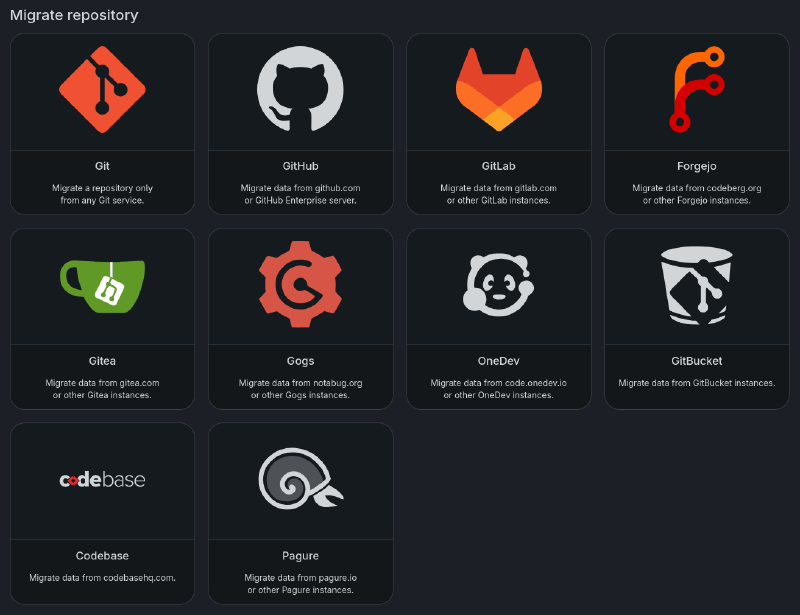Viewport: 800px width, 615px height.
Task: Click the Pagure title label
Action: pos(300,556)
